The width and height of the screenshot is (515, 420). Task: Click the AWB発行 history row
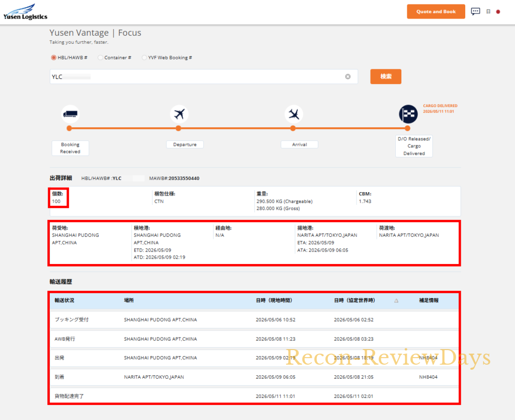click(254, 339)
